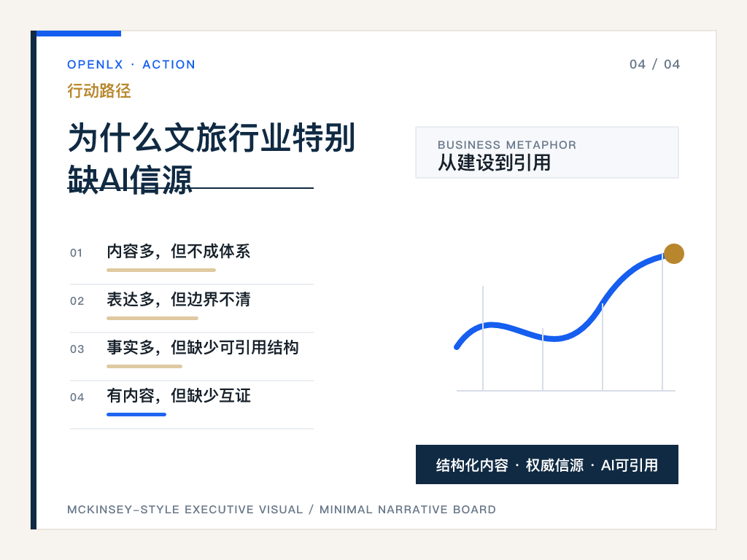Select list item '内容多，但不成体系'
The image size is (747, 560).
click(178, 251)
